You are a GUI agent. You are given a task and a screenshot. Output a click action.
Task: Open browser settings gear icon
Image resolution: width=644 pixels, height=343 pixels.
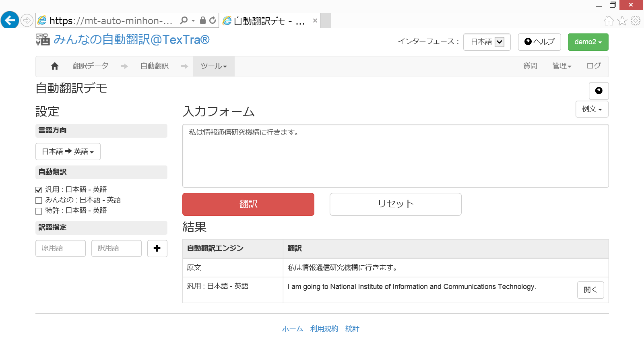[x=636, y=21]
